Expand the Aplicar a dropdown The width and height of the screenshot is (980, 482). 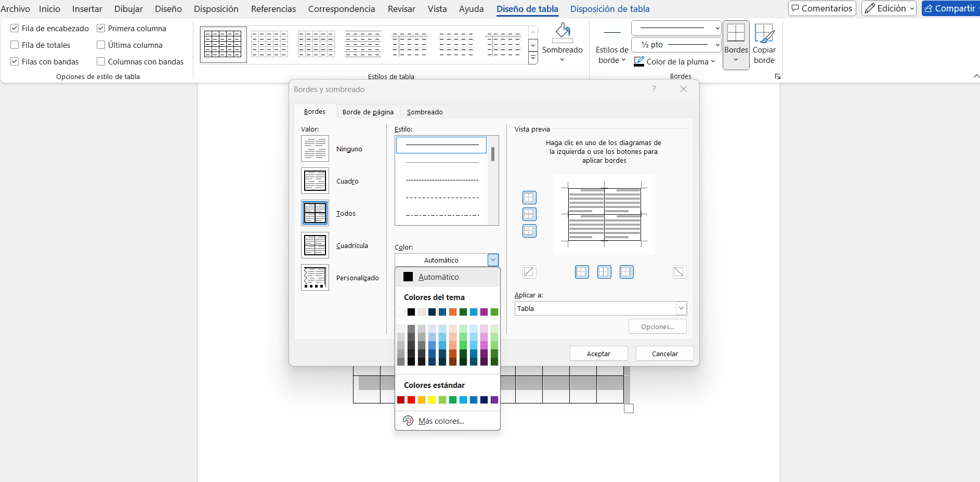pyautogui.click(x=681, y=308)
